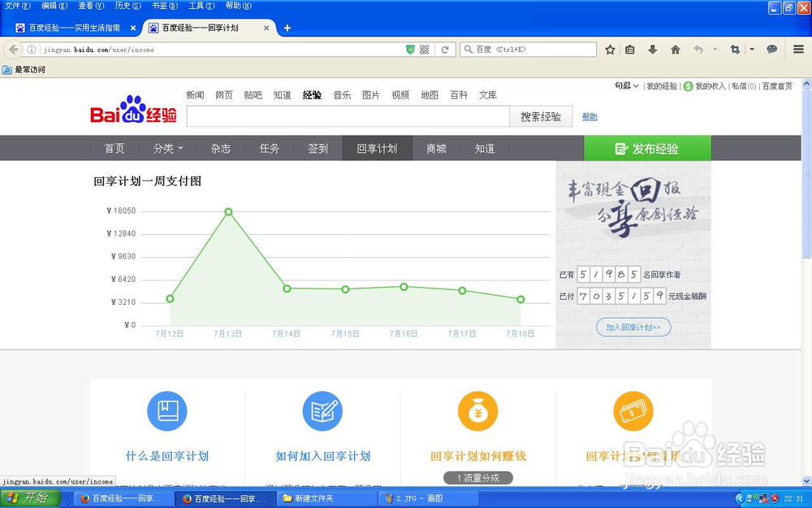Click the page vertical scrollbar thumb

click(806, 174)
